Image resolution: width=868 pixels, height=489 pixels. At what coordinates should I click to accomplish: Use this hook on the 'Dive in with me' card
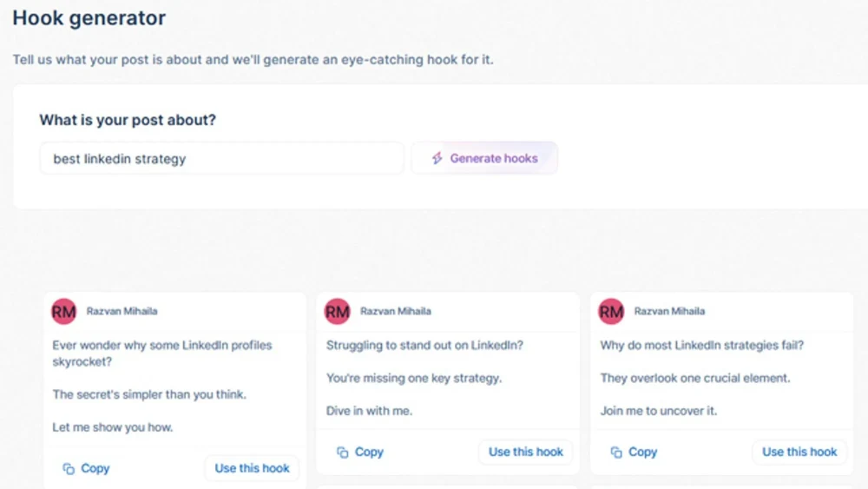525,452
